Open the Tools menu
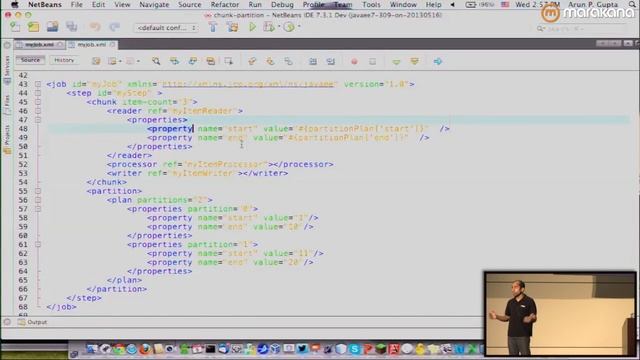The height and width of the screenshot is (360, 640). (371, 4)
